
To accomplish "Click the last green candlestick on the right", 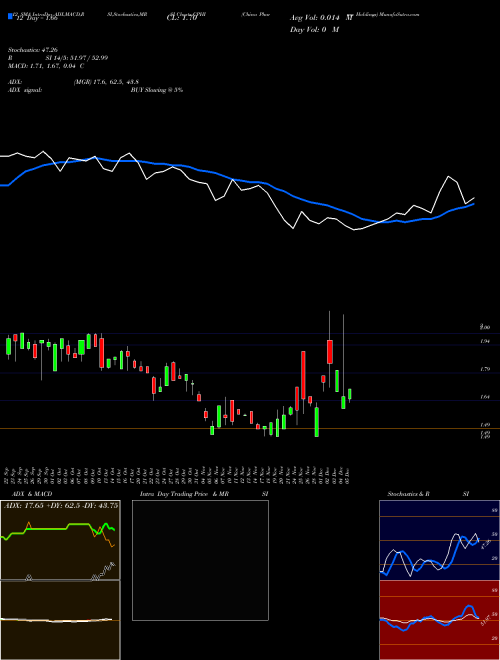I will [350, 394].
